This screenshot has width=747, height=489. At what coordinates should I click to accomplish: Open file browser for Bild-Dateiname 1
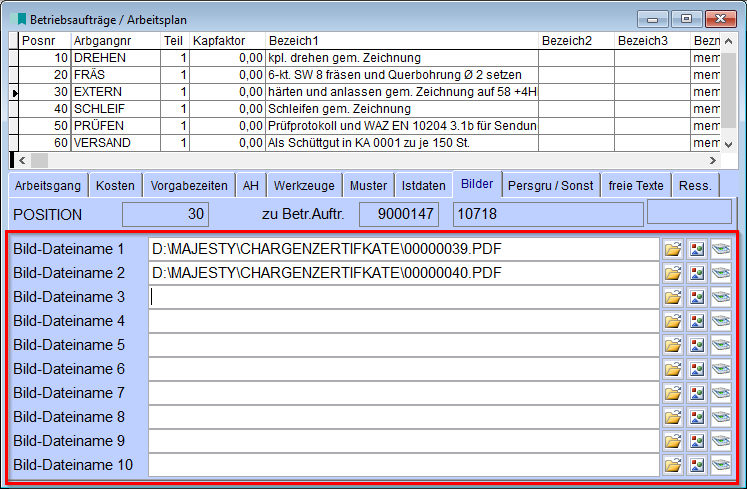click(673, 249)
